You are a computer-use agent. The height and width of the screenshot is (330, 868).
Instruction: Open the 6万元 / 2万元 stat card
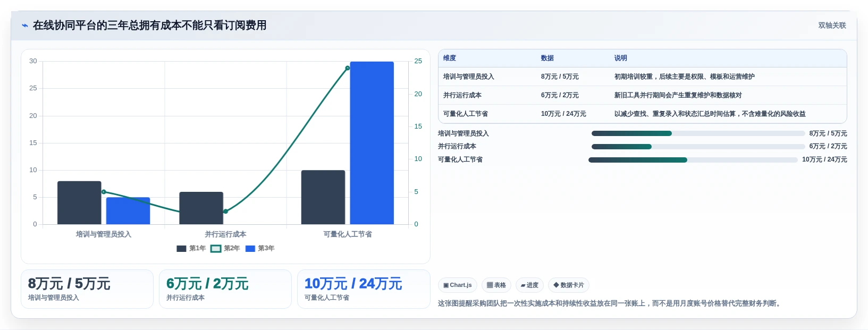coord(225,289)
